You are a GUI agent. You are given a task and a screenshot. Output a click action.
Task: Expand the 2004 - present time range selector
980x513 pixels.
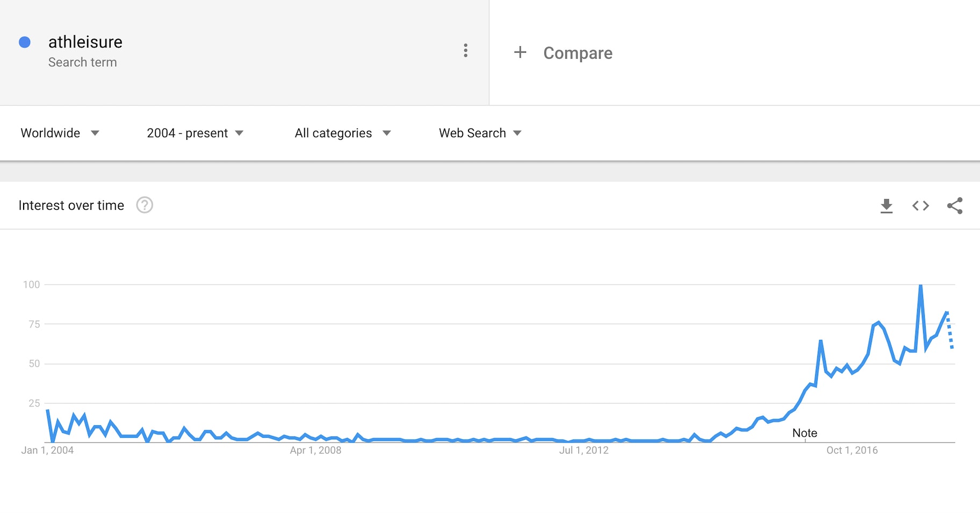point(196,133)
